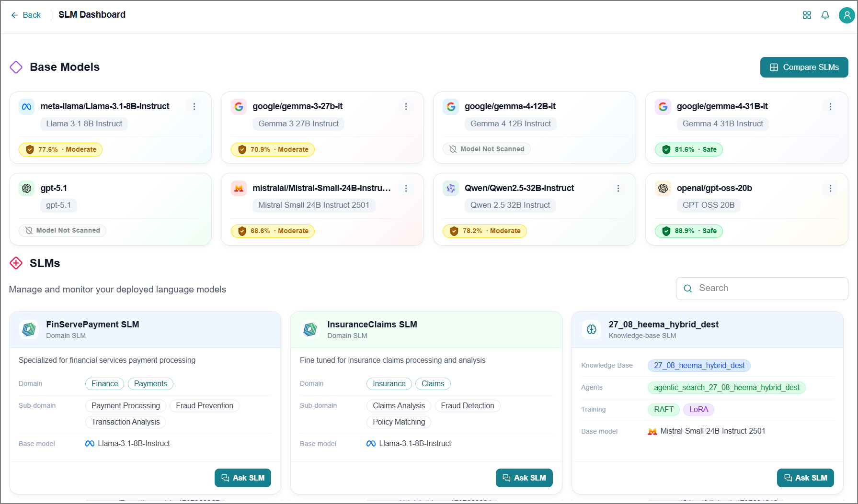Click the Fraud Detection sub-domain tag
The height and width of the screenshot is (504, 858).
(468, 406)
